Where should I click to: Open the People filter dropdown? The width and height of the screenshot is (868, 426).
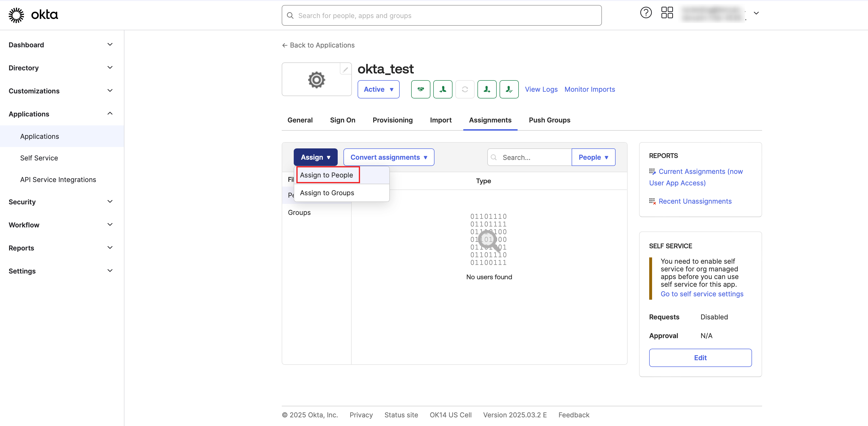593,157
